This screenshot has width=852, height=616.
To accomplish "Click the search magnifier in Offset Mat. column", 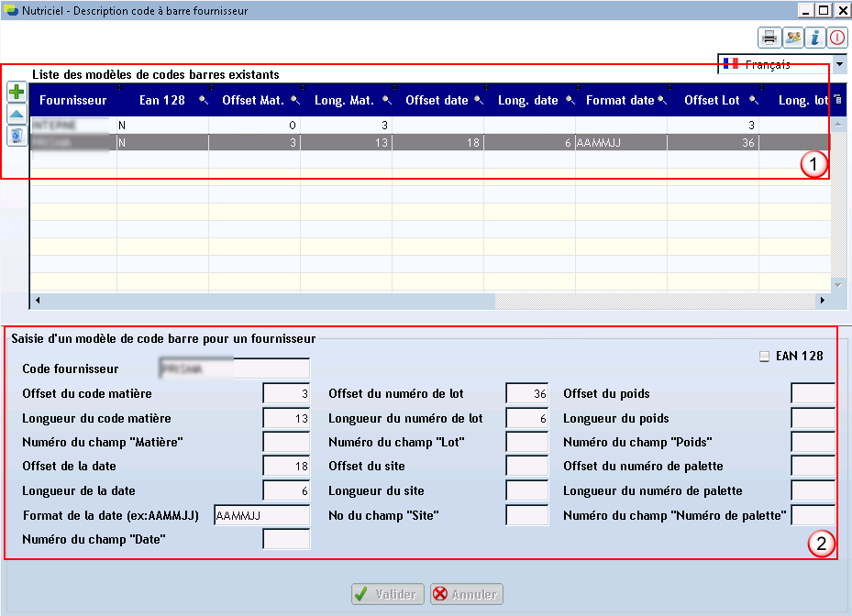I will pyautogui.click(x=295, y=100).
